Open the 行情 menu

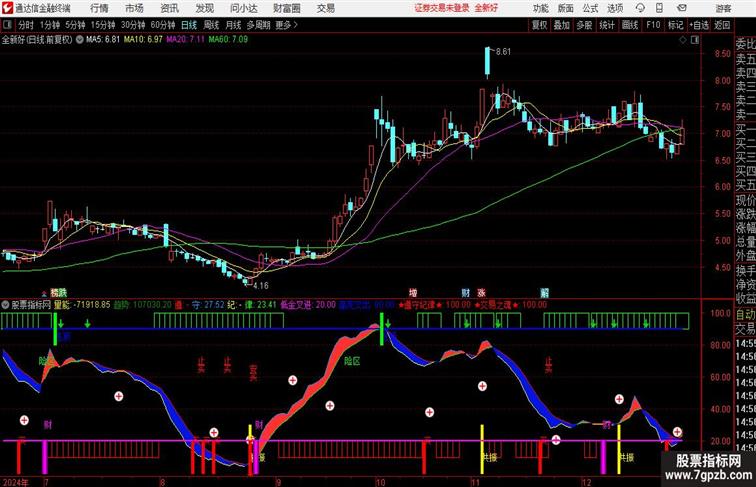tap(99, 8)
